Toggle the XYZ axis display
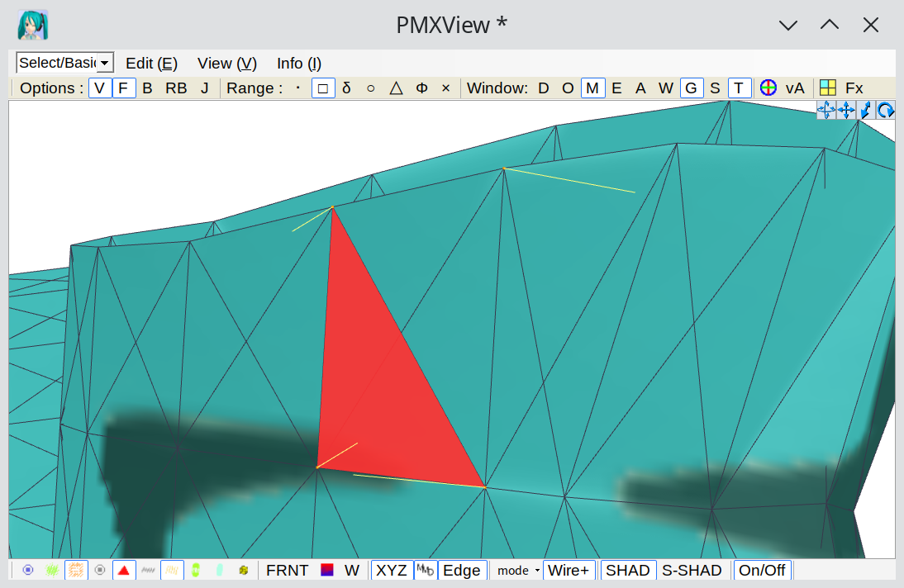This screenshot has width=904, height=588. click(x=392, y=570)
